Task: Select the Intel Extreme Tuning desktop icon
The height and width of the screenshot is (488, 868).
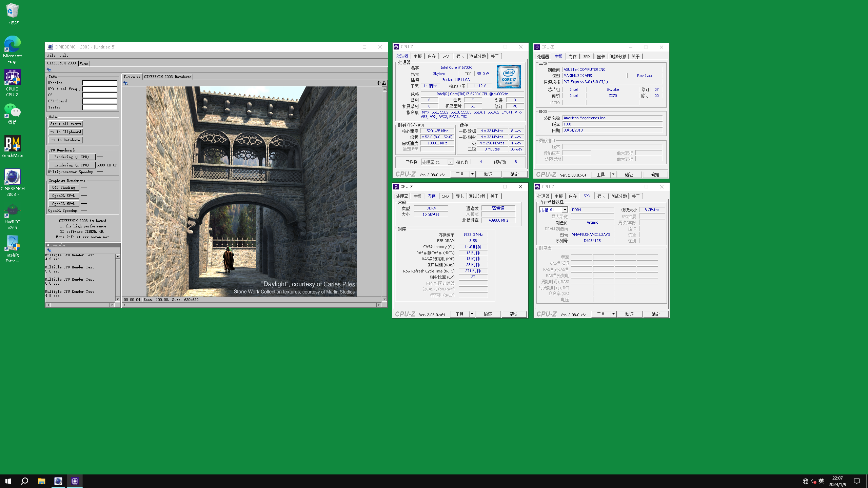Action: pyautogui.click(x=13, y=249)
